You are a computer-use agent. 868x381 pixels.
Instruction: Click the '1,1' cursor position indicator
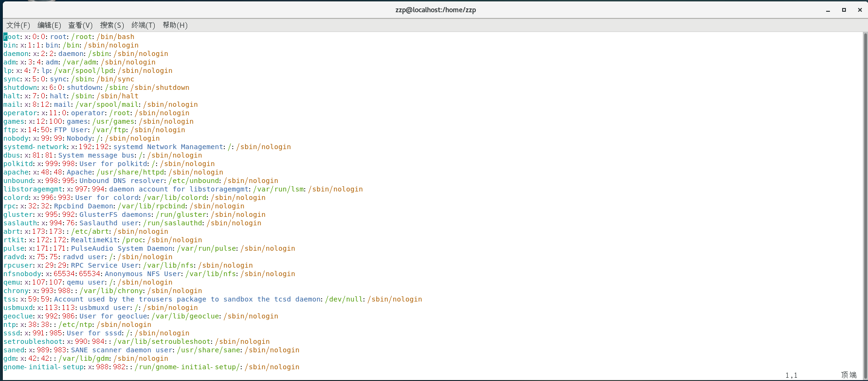(x=791, y=375)
